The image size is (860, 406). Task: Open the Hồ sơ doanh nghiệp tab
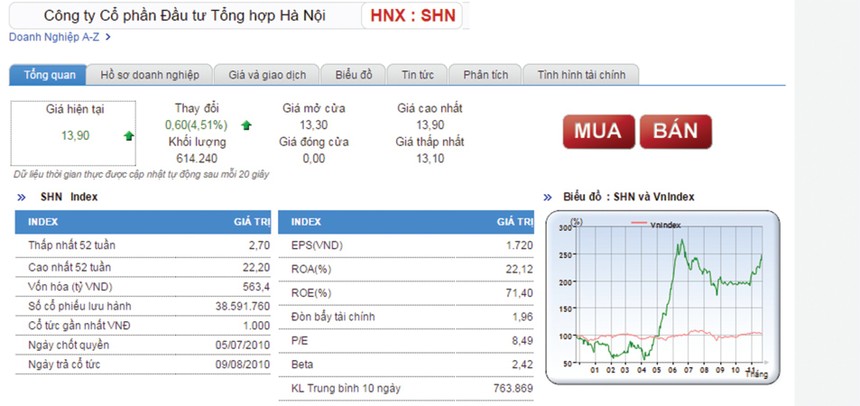click(150, 75)
